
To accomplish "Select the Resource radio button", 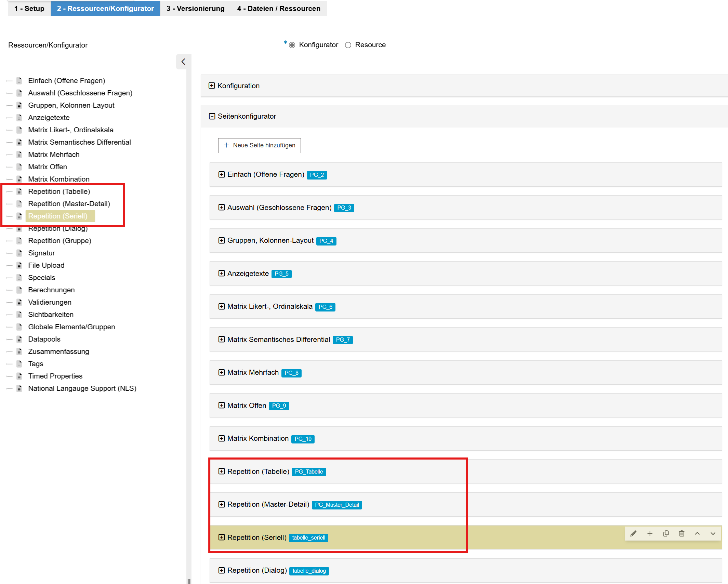I will 348,45.
